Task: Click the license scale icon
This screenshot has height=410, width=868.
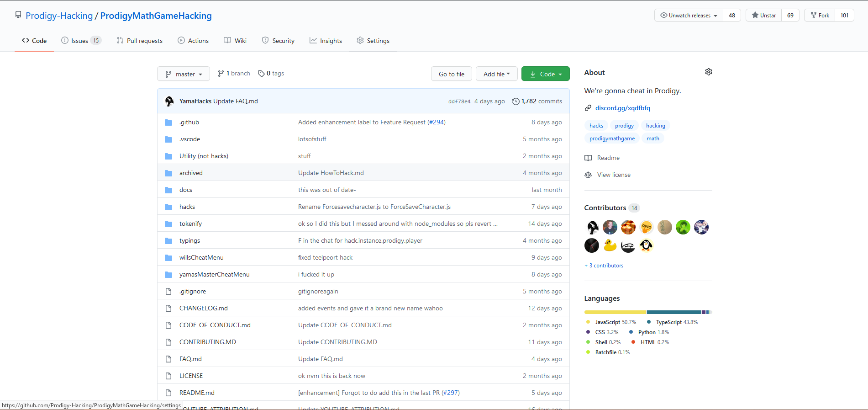Action: [x=588, y=175]
